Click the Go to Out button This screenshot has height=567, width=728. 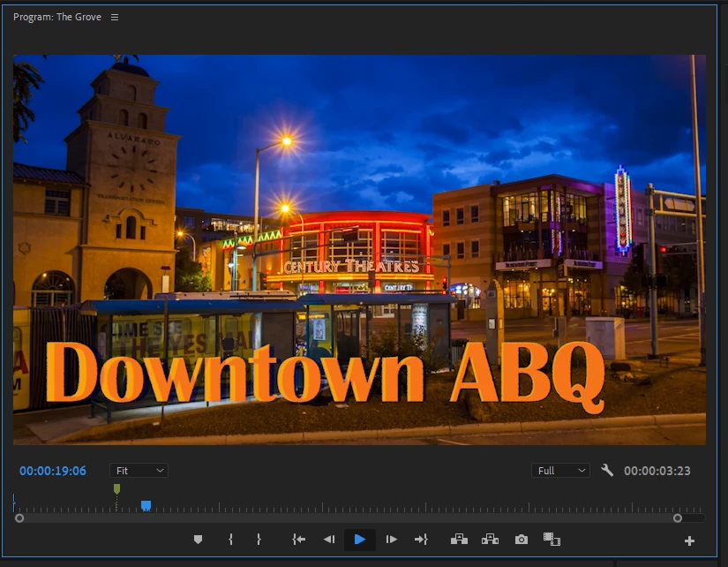[x=421, y=540]
